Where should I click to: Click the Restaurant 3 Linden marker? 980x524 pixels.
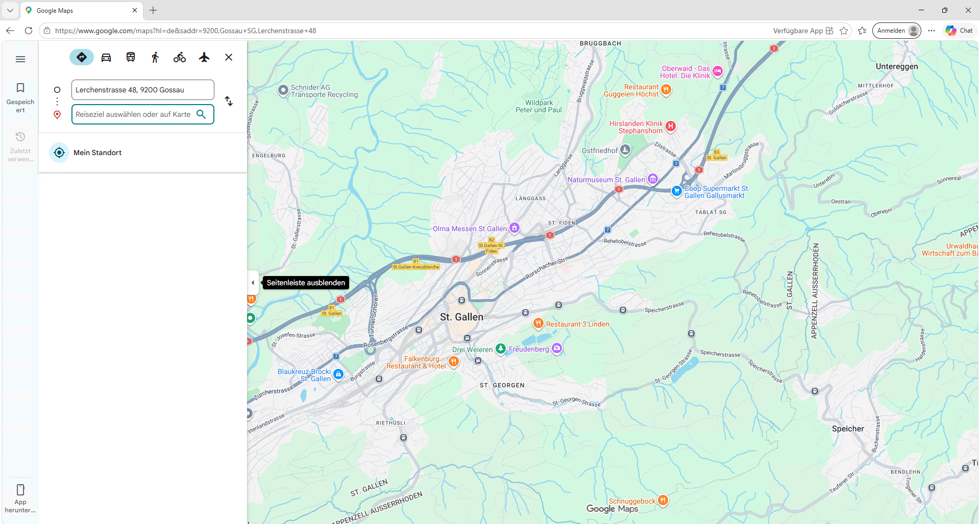tap(538, 323)
